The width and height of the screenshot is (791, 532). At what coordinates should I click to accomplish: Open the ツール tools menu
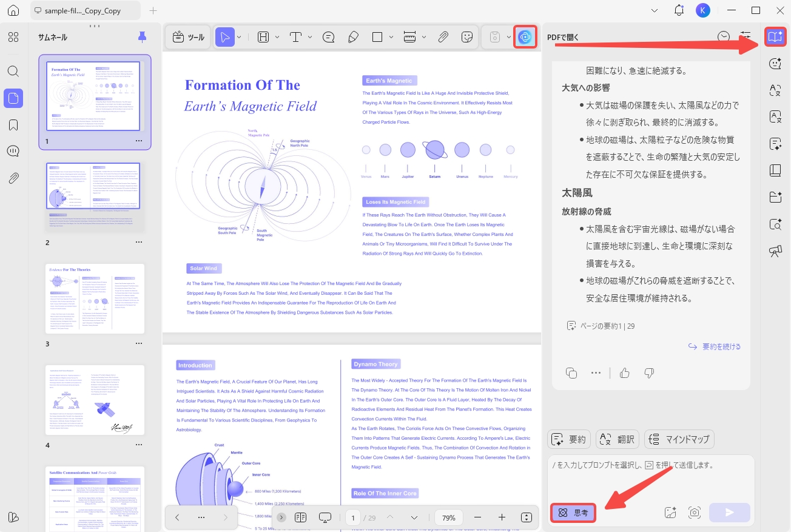pos(189,37)
